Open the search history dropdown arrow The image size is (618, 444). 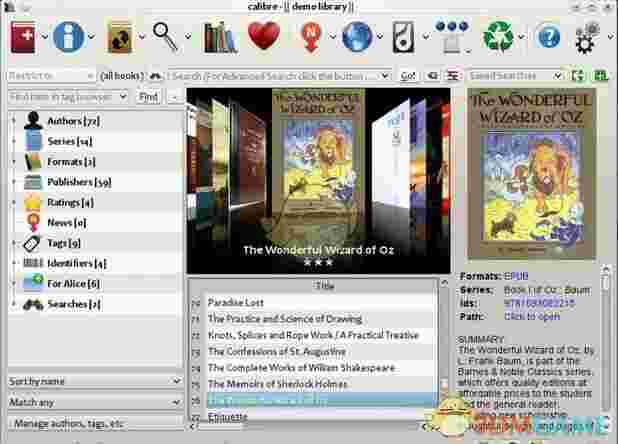[x=385, y=76]
